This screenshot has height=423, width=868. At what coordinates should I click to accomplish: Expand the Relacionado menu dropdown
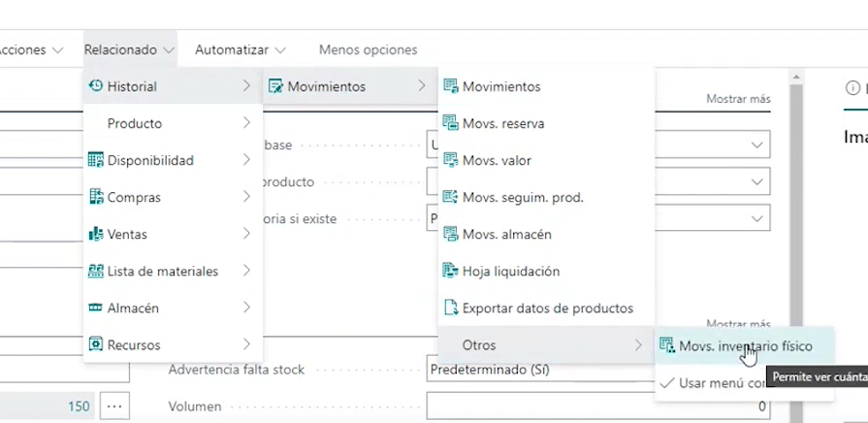[x=129, y=49]
